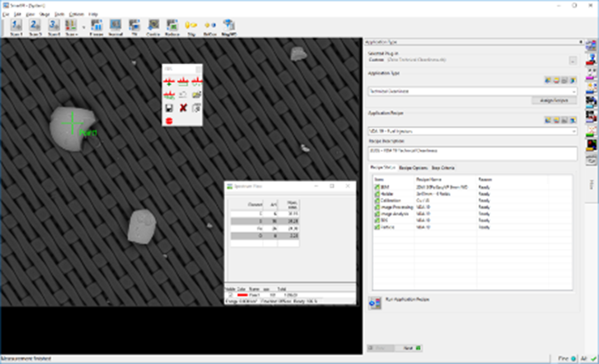Click the Assign Recipe button
This screenshot has height=364, width=599.
(x=554, y=100)
